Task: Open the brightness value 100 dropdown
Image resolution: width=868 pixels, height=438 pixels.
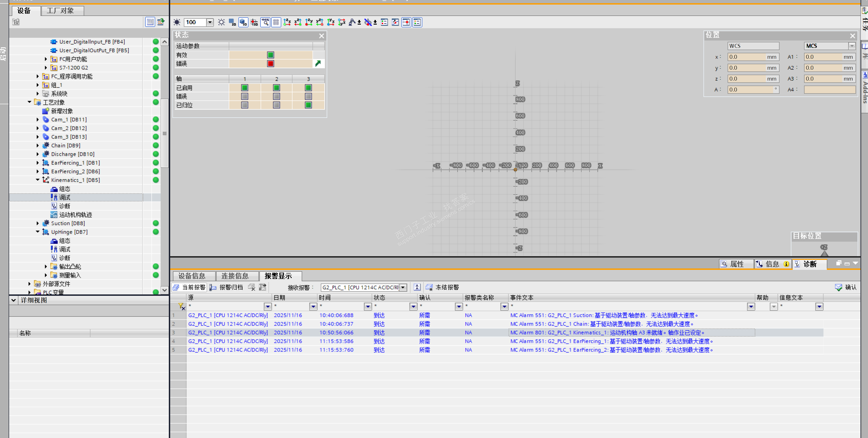Action: point(210,22)
